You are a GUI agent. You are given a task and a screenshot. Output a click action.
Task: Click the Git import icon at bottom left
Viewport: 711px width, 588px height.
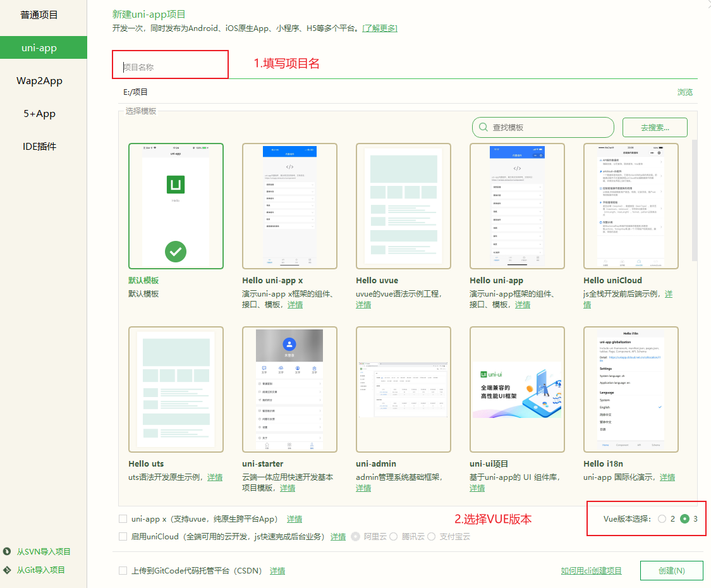[6, 570]
